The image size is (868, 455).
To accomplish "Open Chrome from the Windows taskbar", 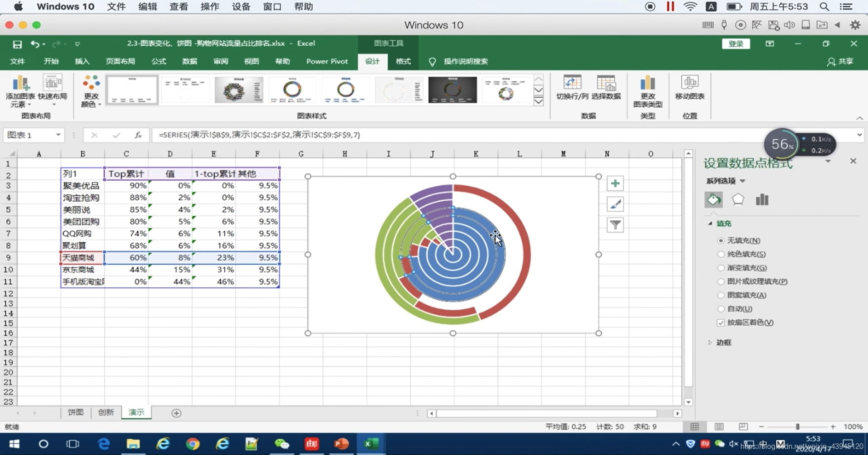I will click(x=193, y=444).
